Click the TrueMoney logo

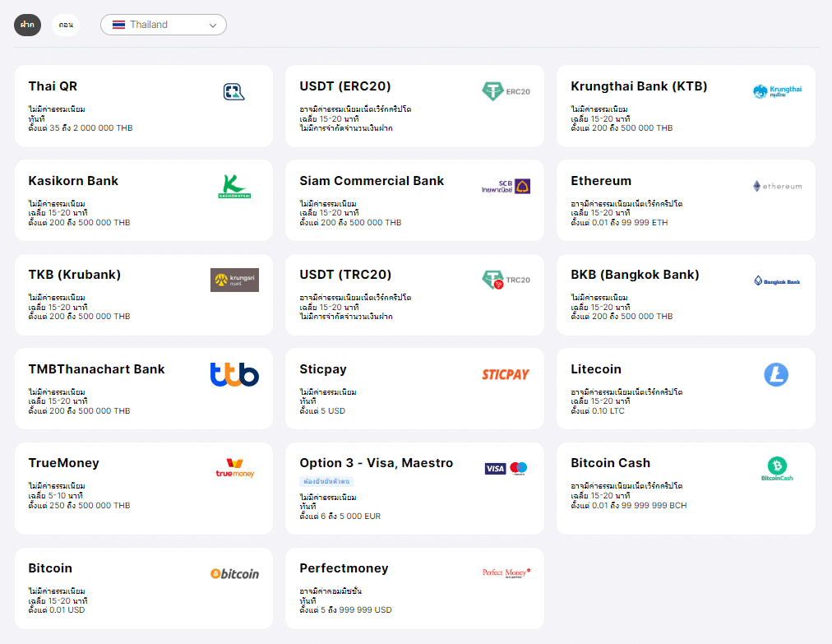[235, 468]
